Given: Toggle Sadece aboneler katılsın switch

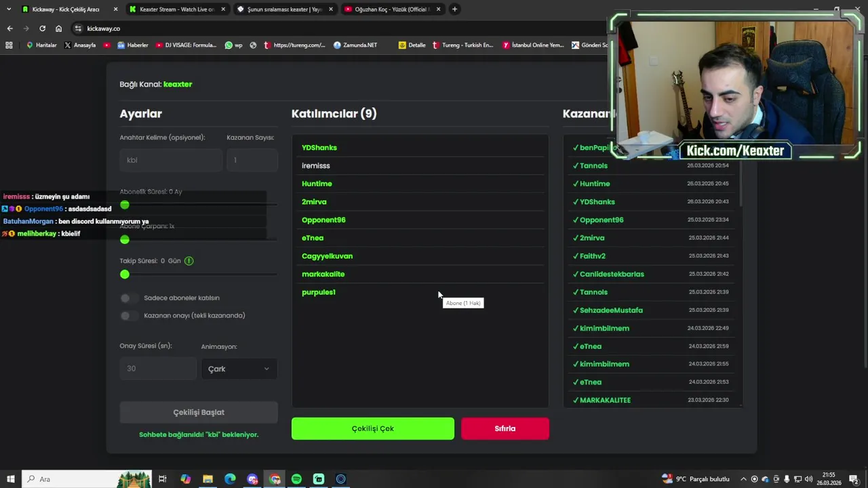Looking at the screenshot, I should tap(129, 298).
